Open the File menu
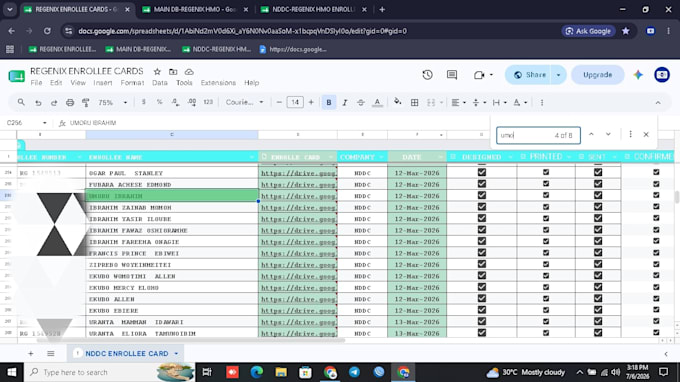680x382 pixels. tap(36, 83)
